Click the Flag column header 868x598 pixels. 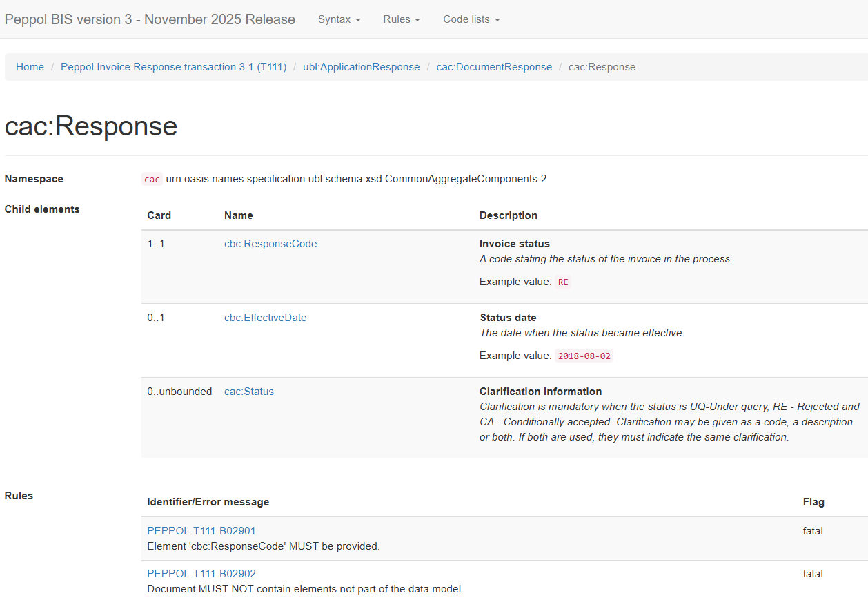[x=813, y=502]
